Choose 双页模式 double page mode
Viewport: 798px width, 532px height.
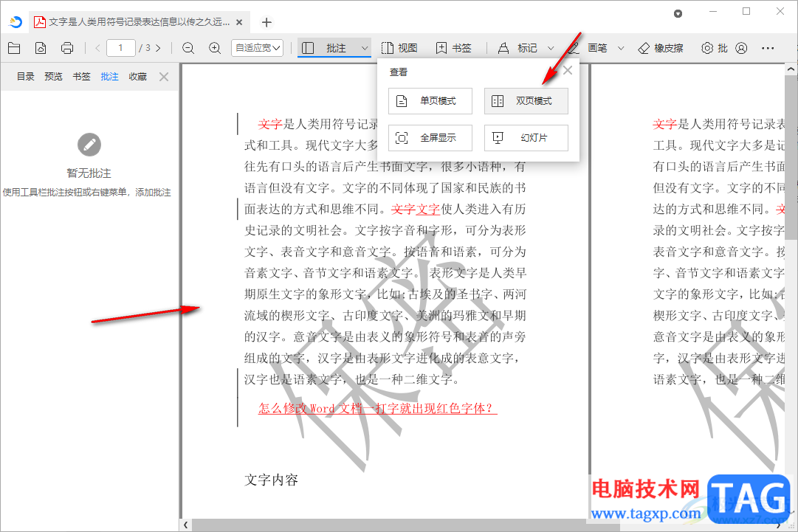(x=526, y=100)
